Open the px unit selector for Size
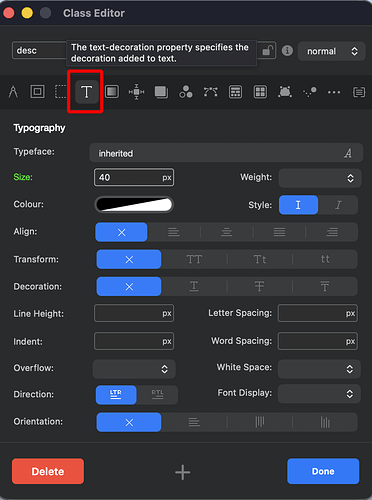 (167, 178)
